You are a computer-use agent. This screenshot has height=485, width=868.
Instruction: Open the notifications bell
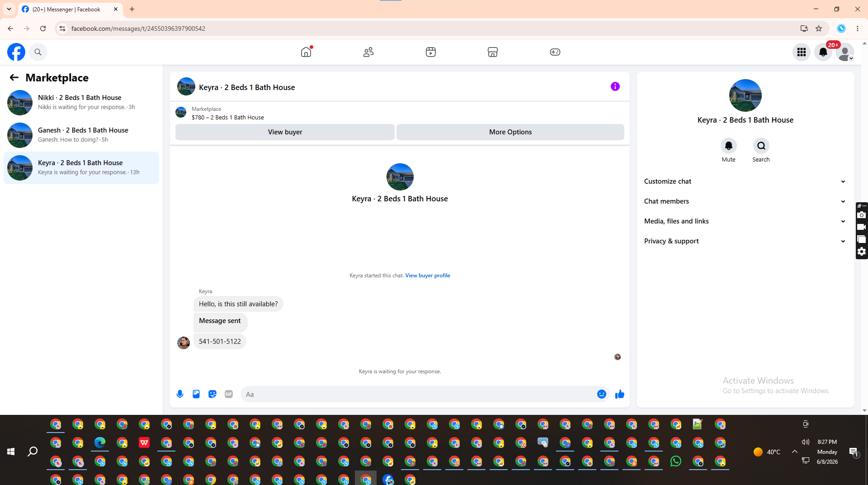[823, 52]
